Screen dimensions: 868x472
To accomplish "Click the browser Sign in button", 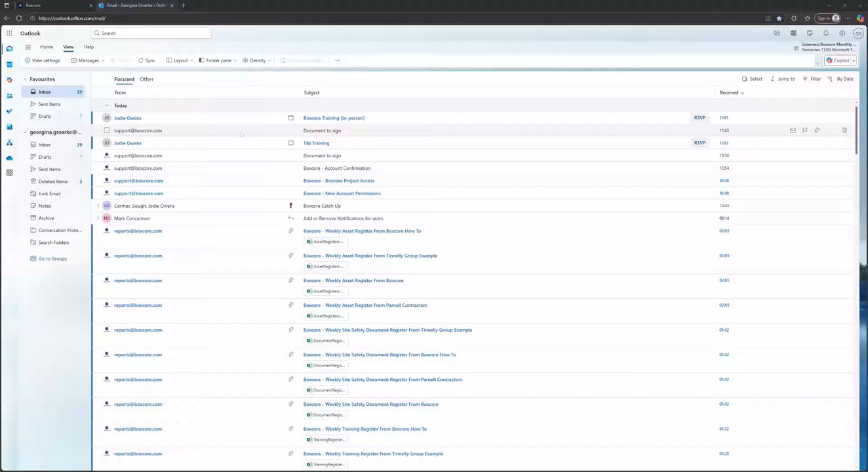I will click(x=828, y=18).
